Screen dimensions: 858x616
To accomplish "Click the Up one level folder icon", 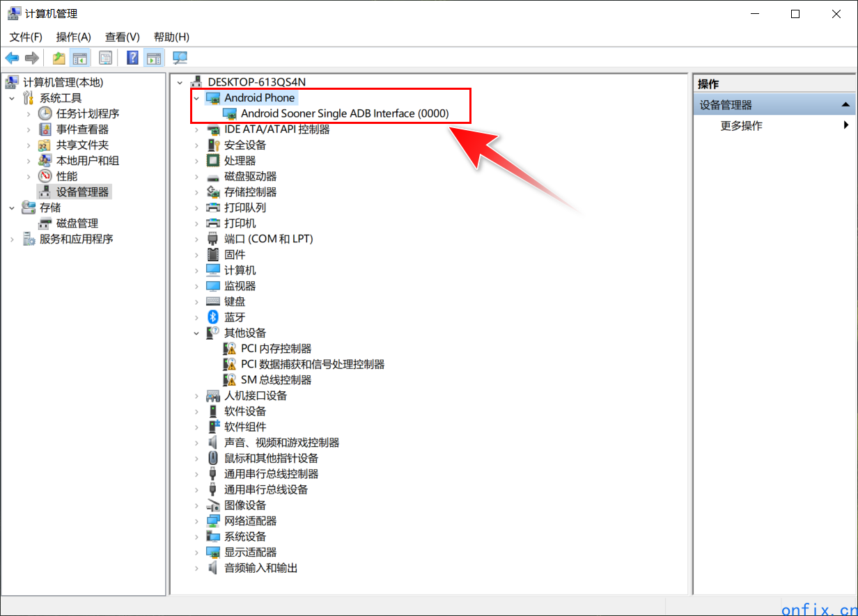I will coord(59,58).
